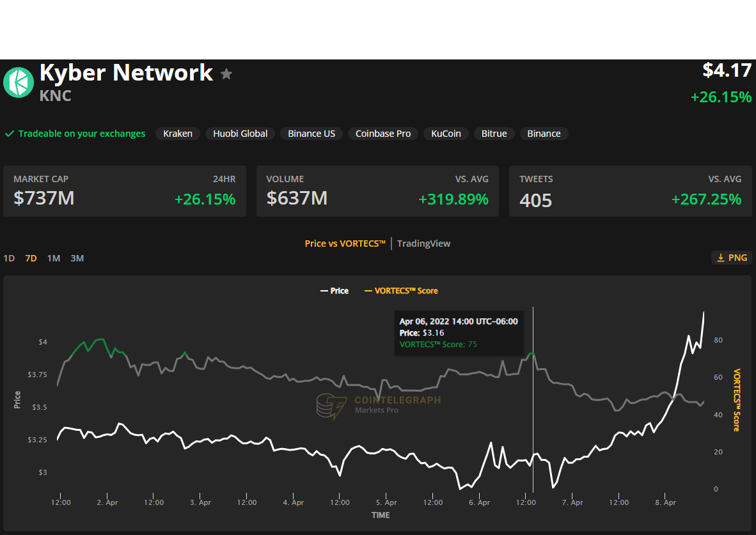Click the 4. Apr label on time axis
The image size is (756, 535).
click(x=293, y=502)
